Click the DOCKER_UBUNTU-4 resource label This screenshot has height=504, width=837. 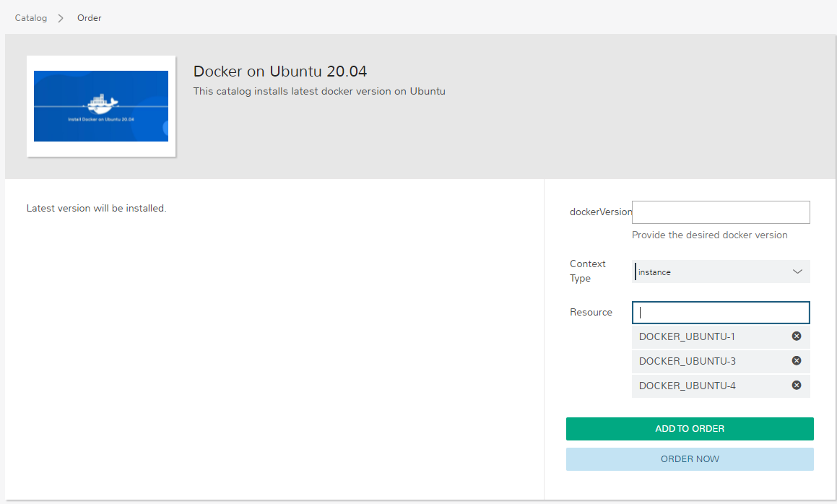[x=687, y=386]
